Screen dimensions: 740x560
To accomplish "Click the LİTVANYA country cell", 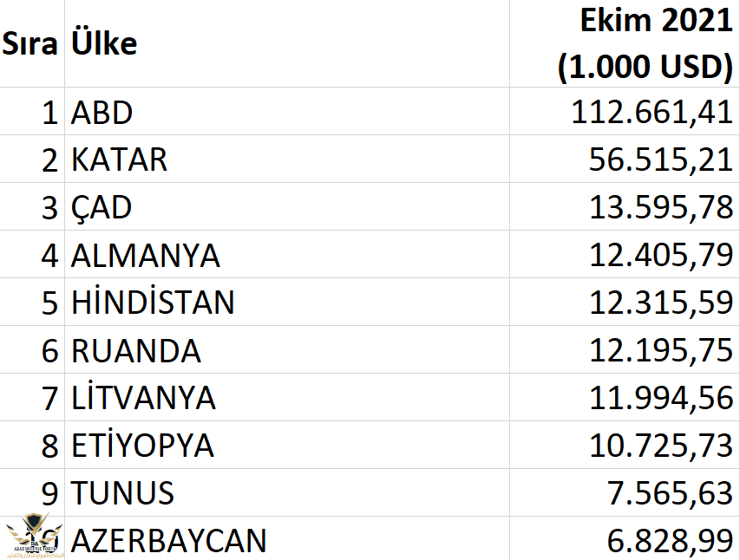I will (287, 397).
